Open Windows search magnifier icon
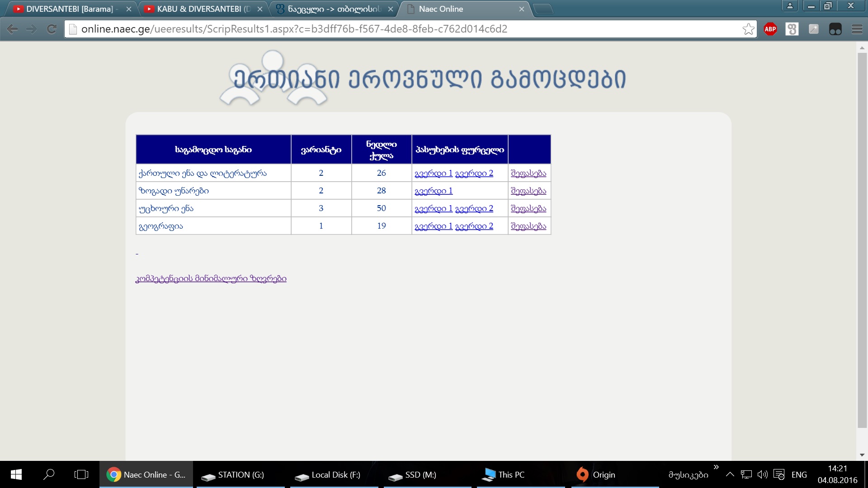The image size is (868, 488). click(49, 474)
